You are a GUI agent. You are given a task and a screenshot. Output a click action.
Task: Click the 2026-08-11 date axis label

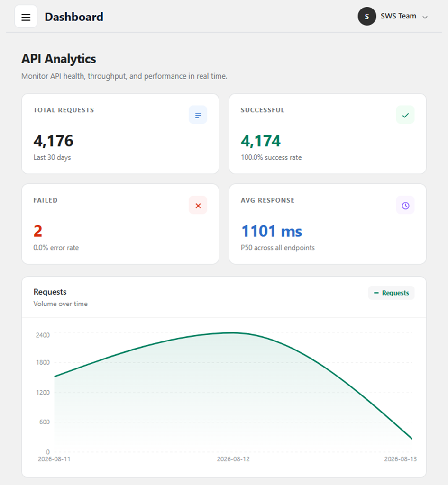54,459
